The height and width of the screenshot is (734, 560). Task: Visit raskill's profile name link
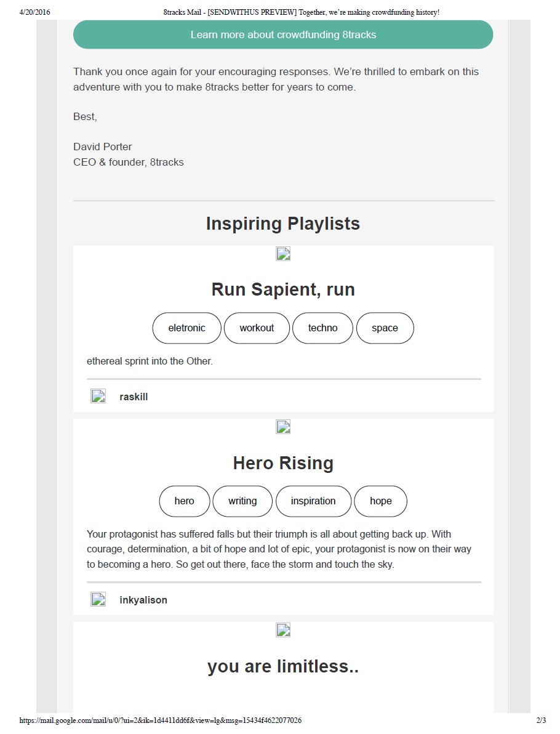click(134, 397)
